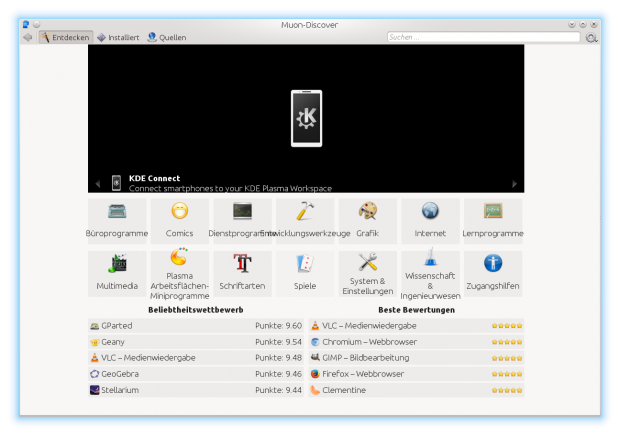This screenshot has width=620, height=436.
Task: Open the Comics smiley category
Action: (x=180, y=221)
